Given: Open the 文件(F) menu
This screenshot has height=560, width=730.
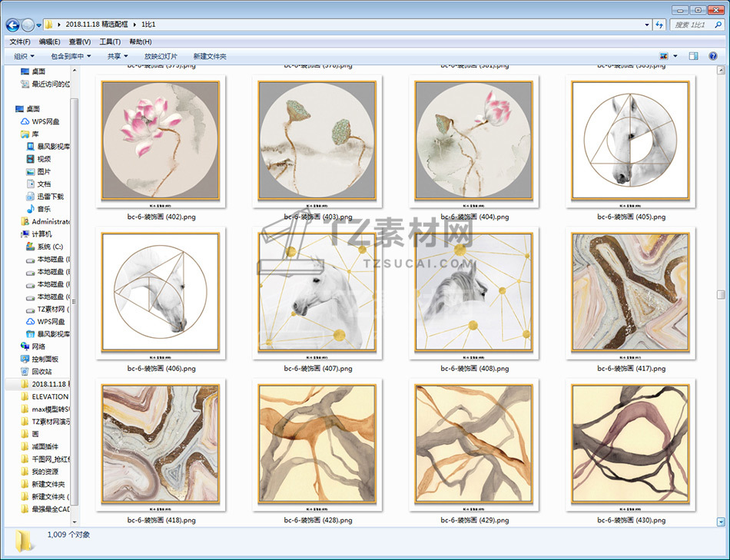Looking at the screenshot, I should [x=20, y=41].
